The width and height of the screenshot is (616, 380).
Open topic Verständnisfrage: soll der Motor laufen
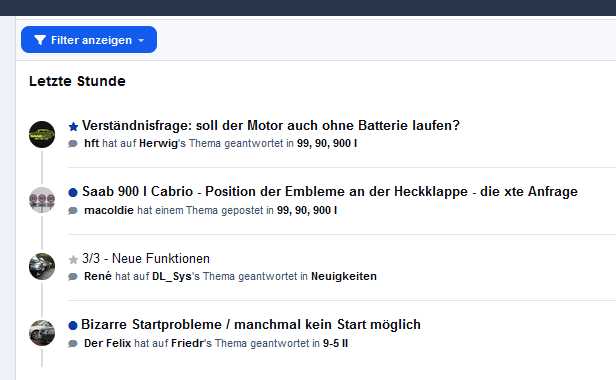click(x=271, y=126)
